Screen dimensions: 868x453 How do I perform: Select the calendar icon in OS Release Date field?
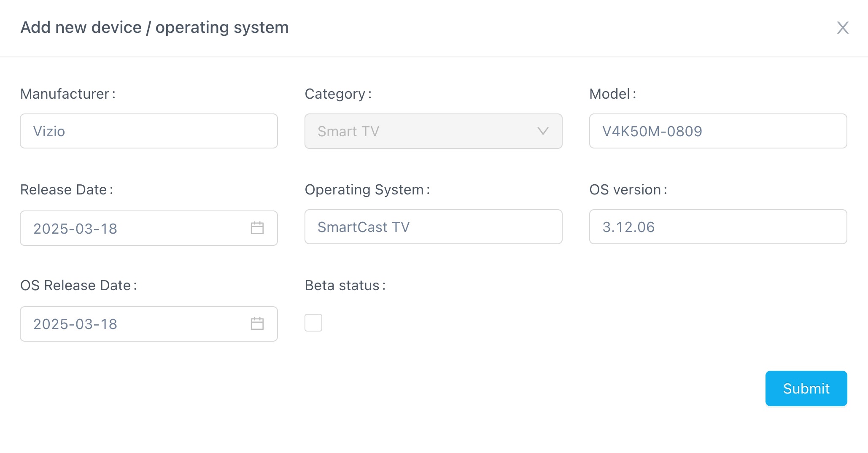(257, 324)
